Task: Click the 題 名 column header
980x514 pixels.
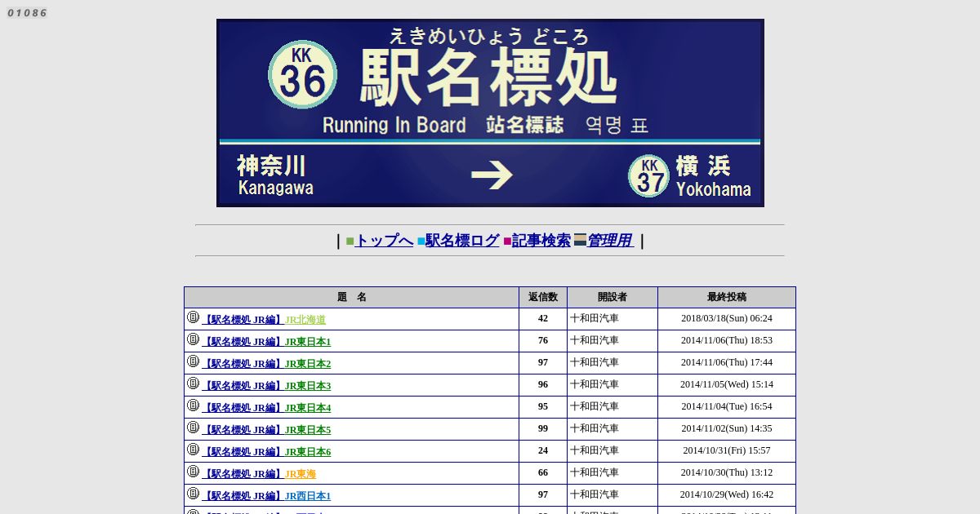Action: 352,297
